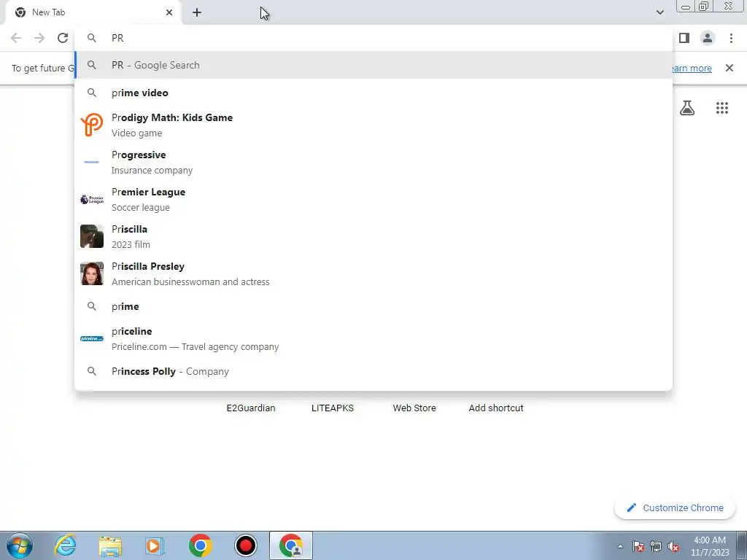The height and width of the screenshot is (560, 747).
Task: Dismiss the info bar with X
Action: point(729,68)
